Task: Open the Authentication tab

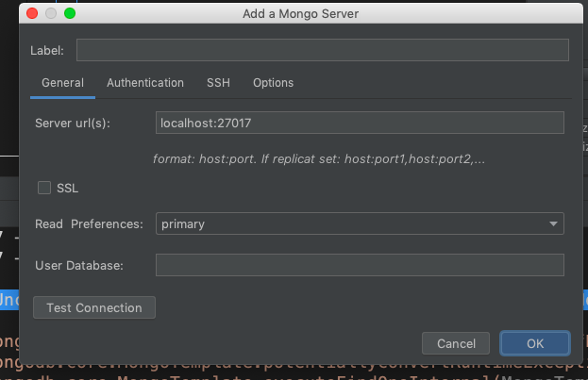Action: (145, 83)
